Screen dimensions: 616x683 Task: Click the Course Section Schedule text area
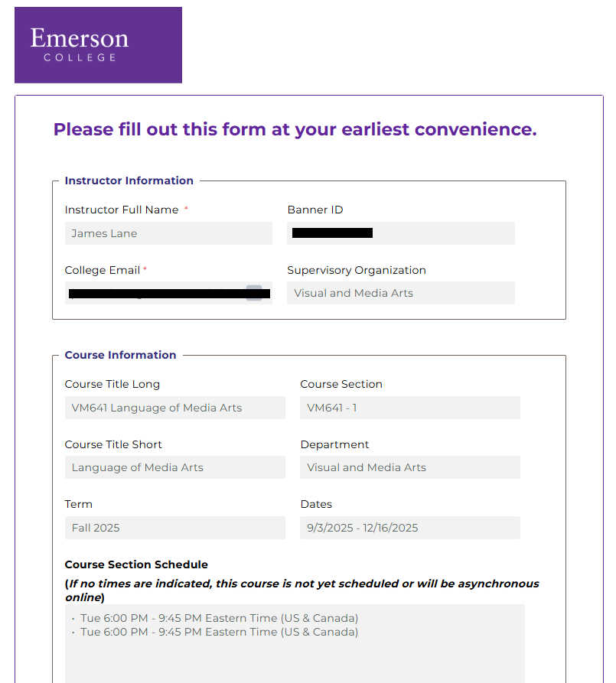(x=295, y=644)
